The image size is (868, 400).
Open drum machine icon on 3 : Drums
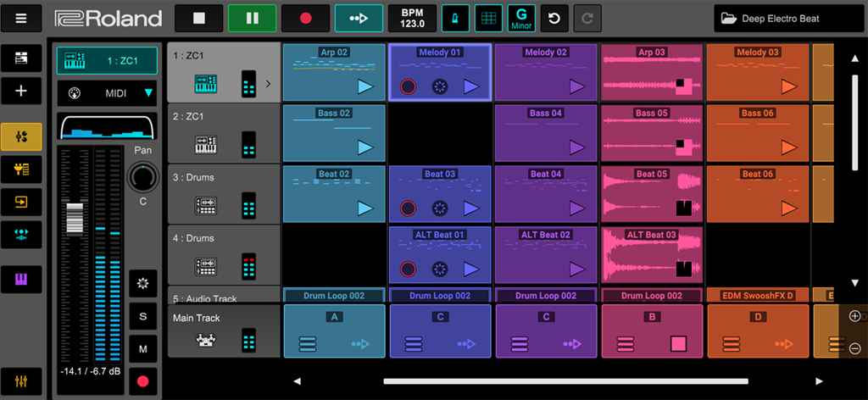[x=206, y=206]
